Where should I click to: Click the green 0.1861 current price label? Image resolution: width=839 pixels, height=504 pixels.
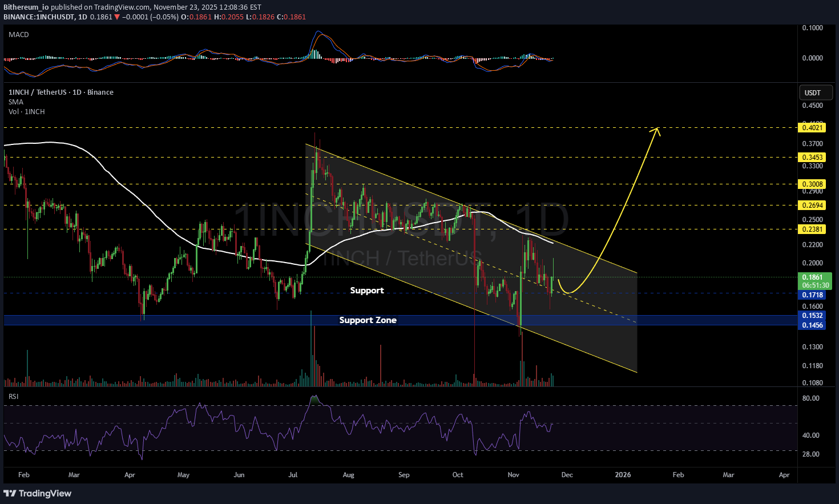click(812, 277)
